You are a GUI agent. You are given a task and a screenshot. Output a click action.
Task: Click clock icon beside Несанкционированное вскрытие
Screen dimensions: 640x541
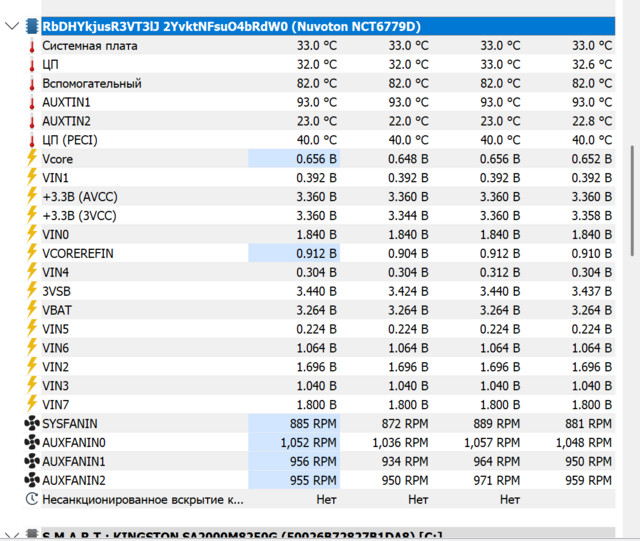31,499
